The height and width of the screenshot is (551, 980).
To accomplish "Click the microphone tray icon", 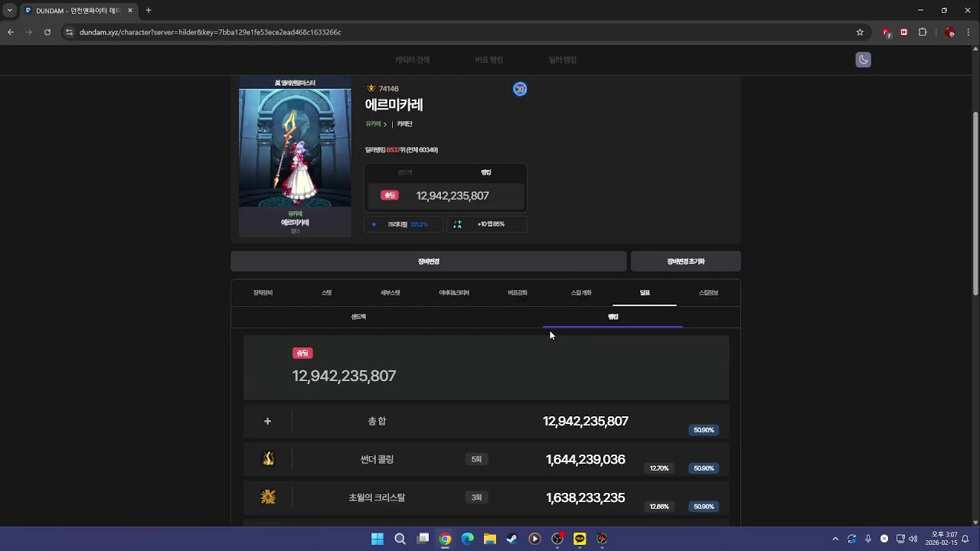I will click(x=867, y=539).
